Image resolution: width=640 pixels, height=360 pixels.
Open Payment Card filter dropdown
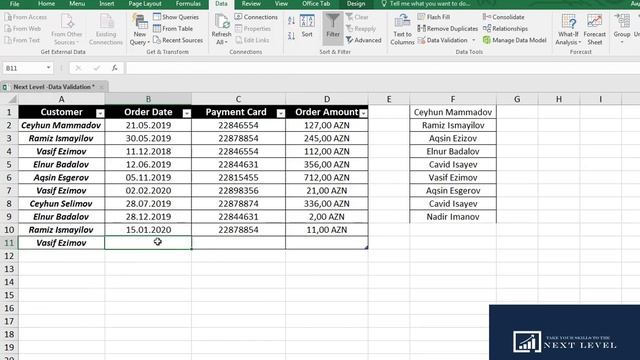281,113
